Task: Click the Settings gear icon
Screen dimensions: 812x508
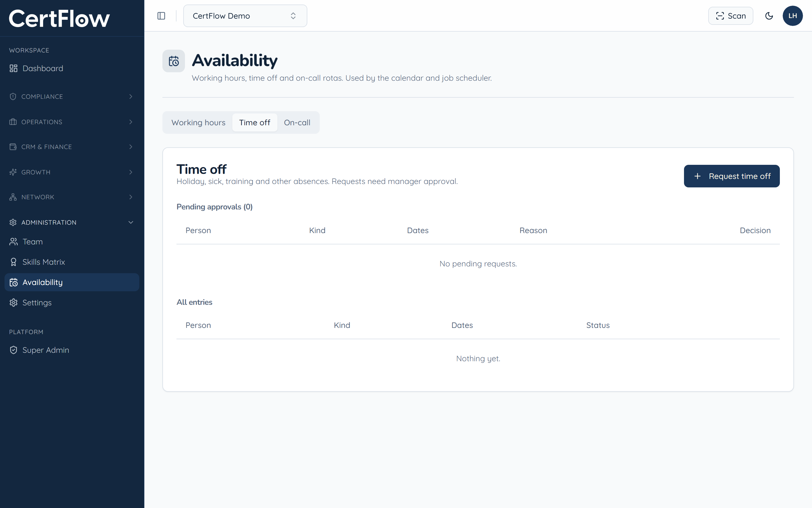Action: (14, 303)
